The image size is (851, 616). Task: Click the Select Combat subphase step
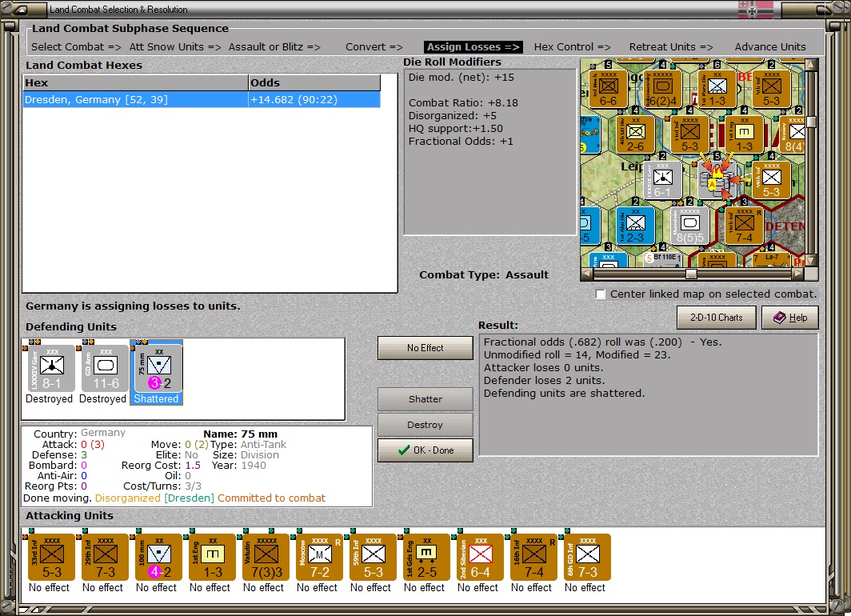click(76, 46)
